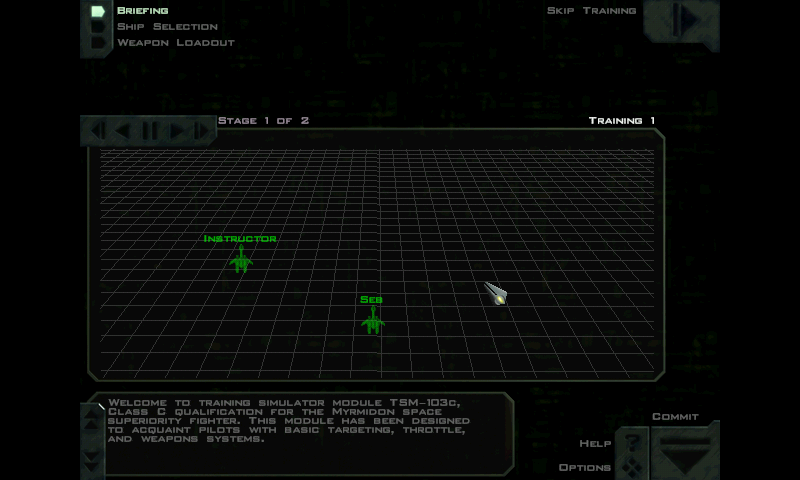
Task: Jump to last briefing stage button
Action: [x=201, y=130]
